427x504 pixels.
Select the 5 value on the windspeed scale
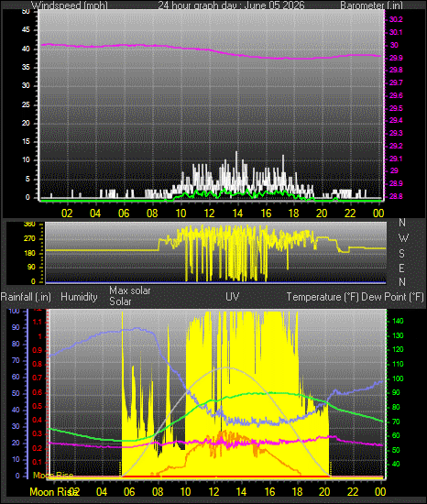[27, 179]
